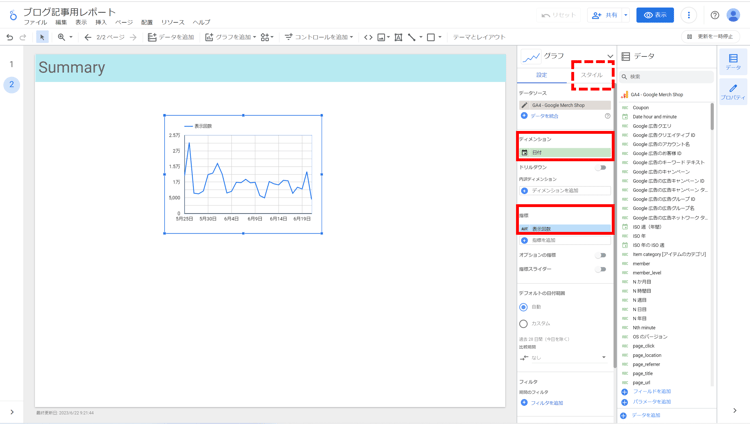
Task: Open the プロパティ panel pencil icon
Action: [x=733, y=92]
